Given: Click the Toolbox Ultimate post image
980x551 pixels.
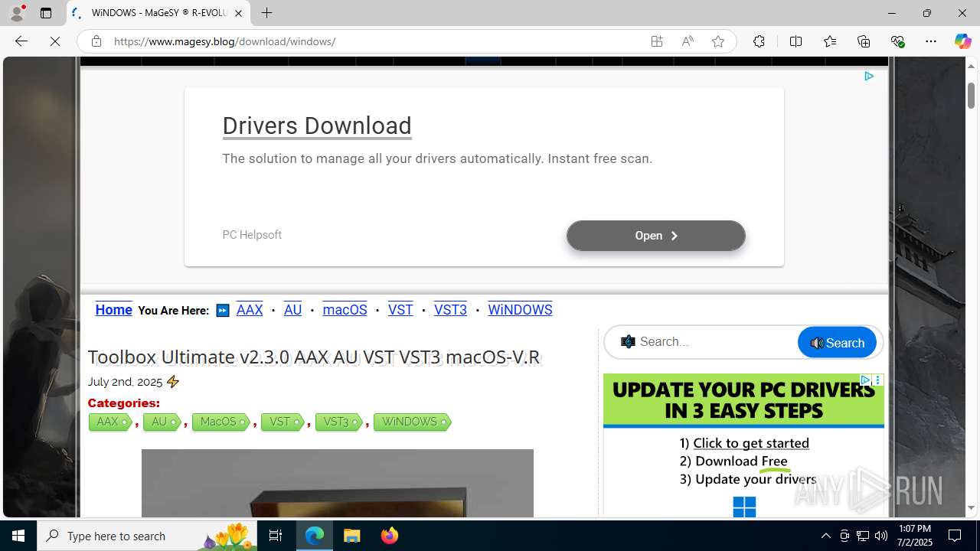Looking at the screenshot, I should [338, 483].
